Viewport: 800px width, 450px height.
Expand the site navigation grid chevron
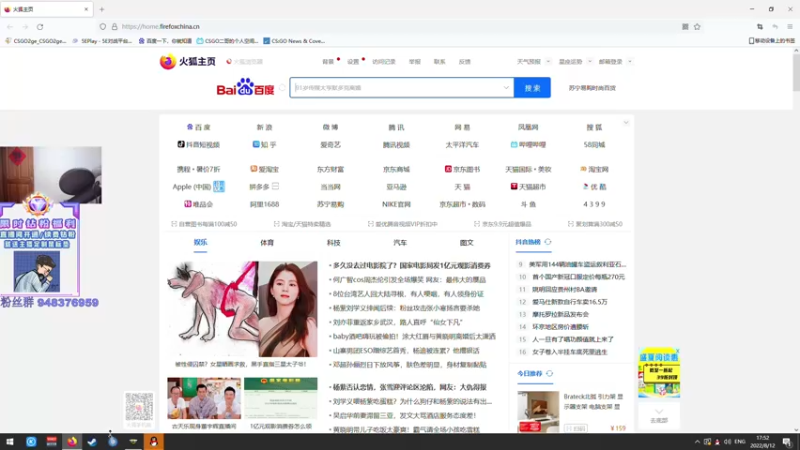tap(626, 123)
